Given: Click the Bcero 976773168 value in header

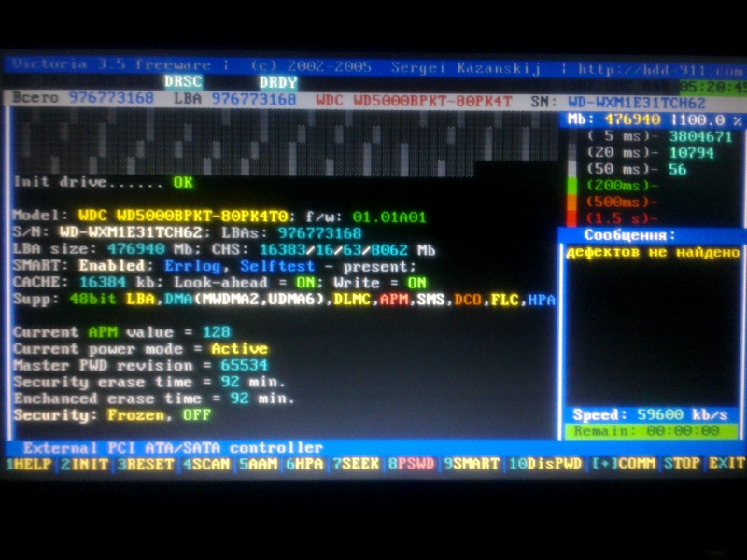Looking at the screenshot, I should pyautogui.click(x=83, y=98).
